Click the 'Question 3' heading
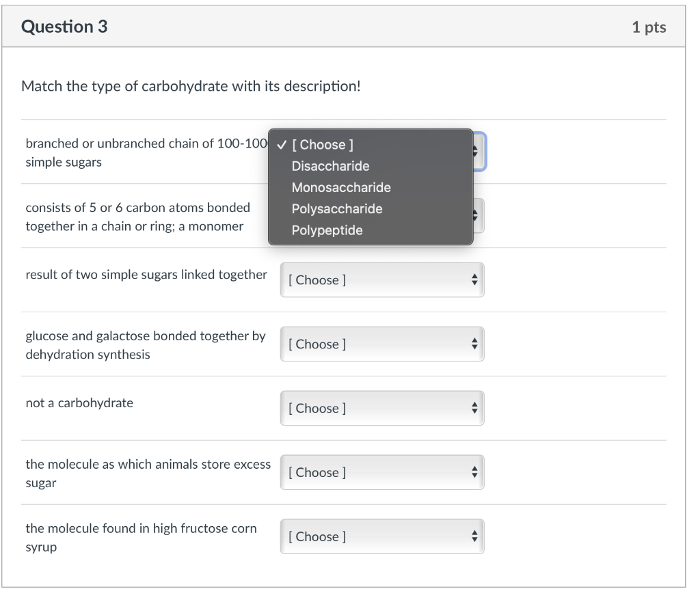The image size is (700, 589). pos(64,27)
